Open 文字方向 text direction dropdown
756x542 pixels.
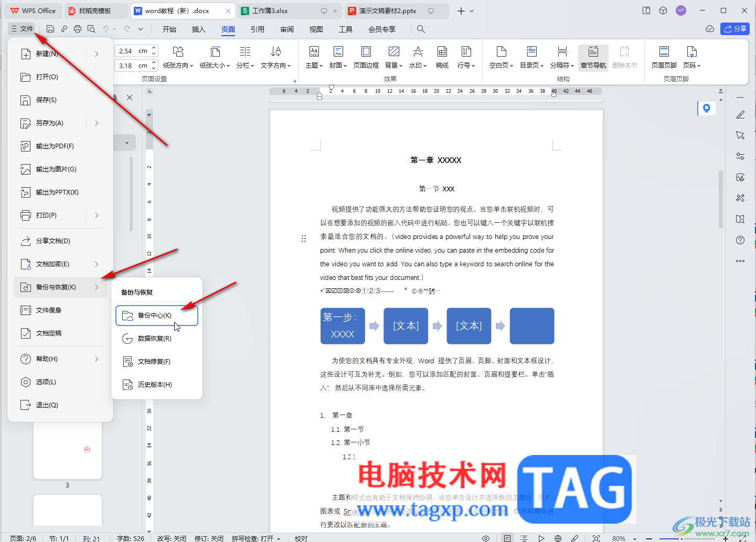pos(276,57)
